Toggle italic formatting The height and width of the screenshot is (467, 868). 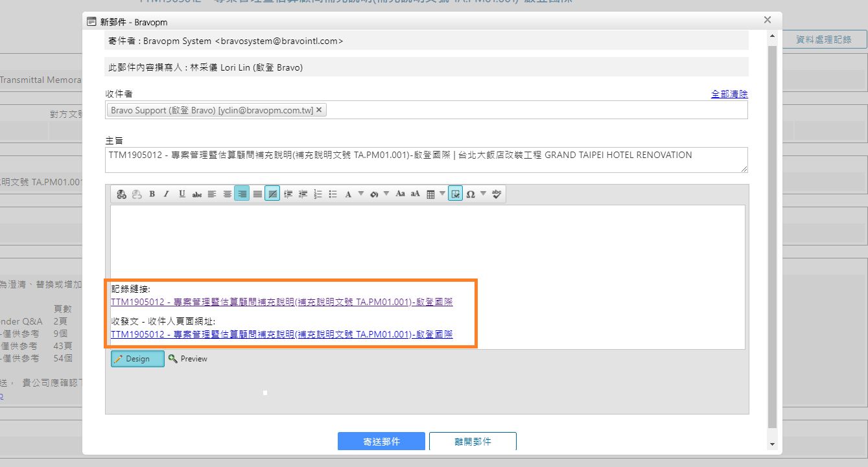click(166, 194)
